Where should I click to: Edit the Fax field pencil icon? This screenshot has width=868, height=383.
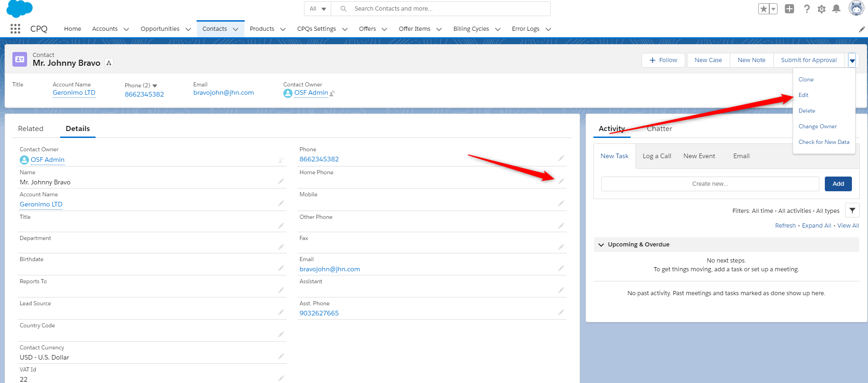[561, 247]
